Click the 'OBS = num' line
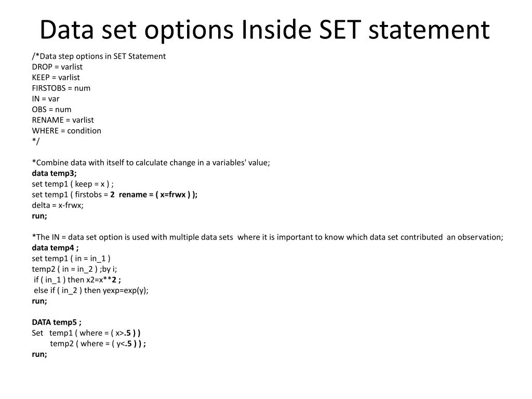The image size is (532, 399). (51, 109)
